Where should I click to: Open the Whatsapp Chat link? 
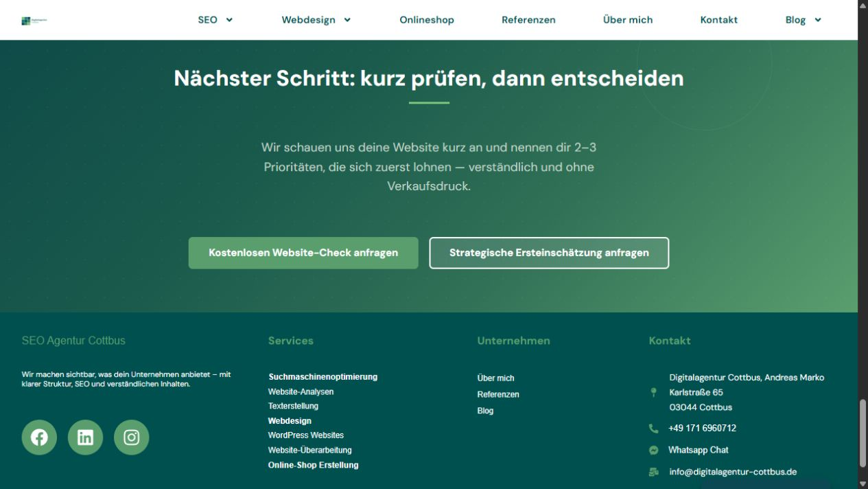(x=698, y=450)
